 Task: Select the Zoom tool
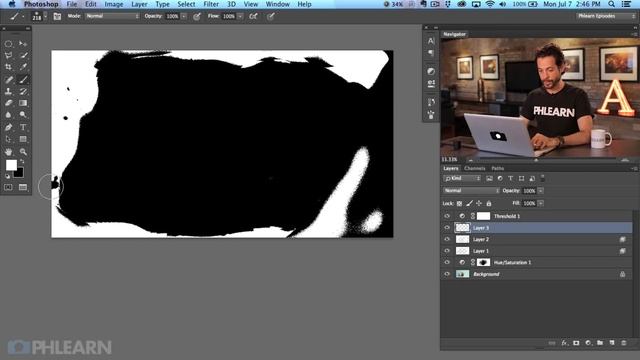(23, 152)
